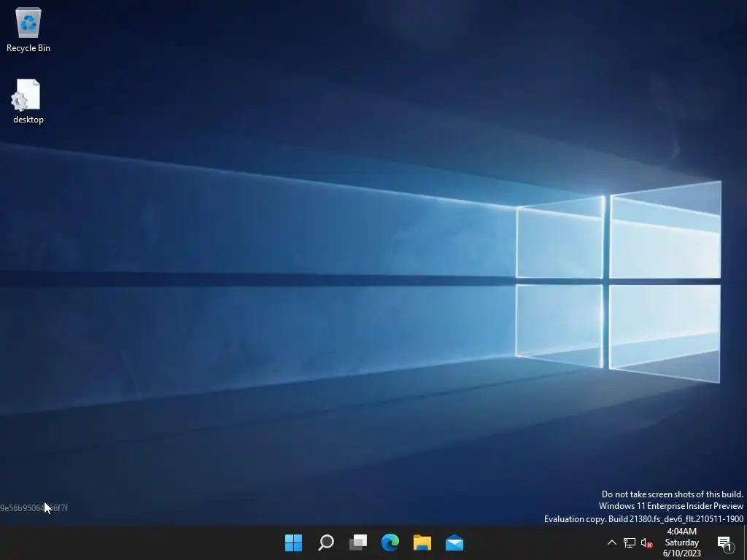The width and height of the screenshot is (747, 560).
Task: Select the Recycle Bin desktop icon
Action: [x=28, y=29]
